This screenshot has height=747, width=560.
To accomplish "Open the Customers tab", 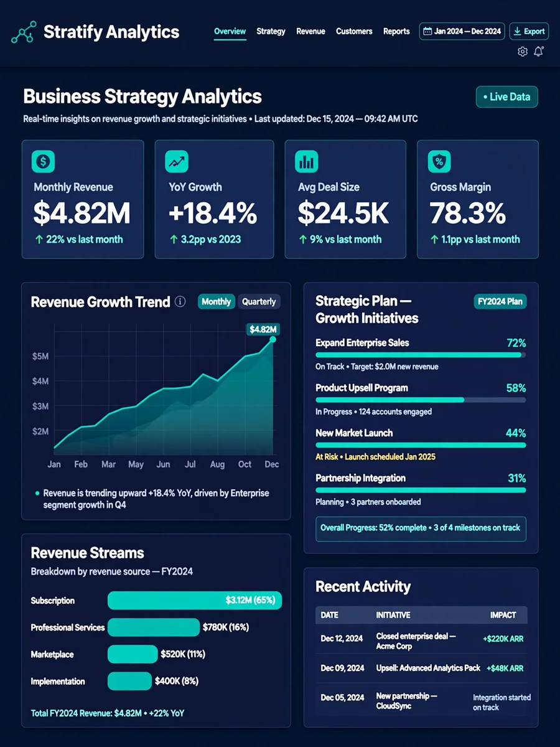I will click(x=354, y=31).
